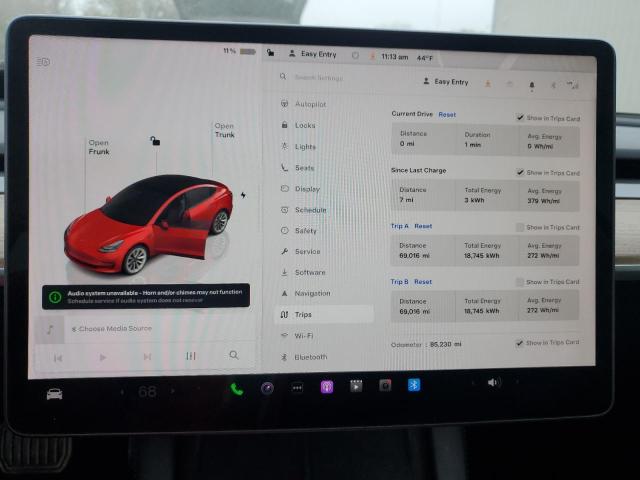This screenshot has width=640, height=480.
Task: Tap the music note album placeholder
Action: click(x=50, y=329)
